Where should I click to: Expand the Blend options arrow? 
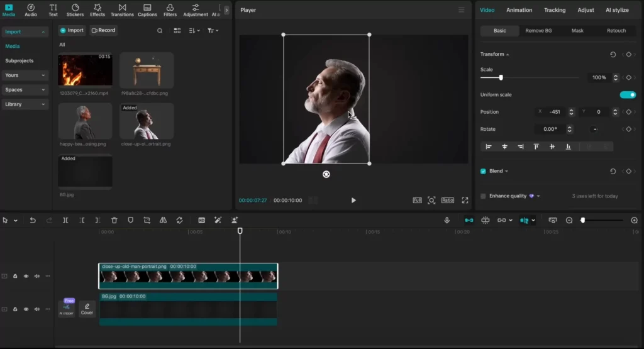(x=506, y=171)
